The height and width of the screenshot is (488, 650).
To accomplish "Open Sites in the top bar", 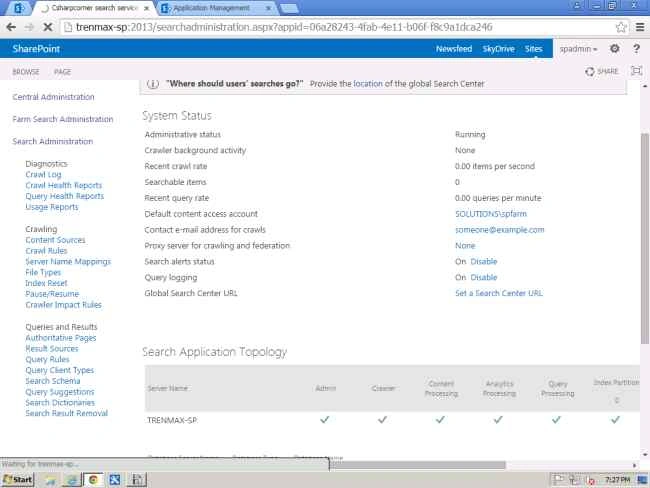I will 534,49.
